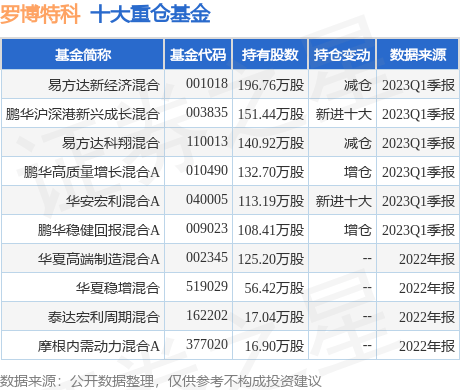Click fund name 鹏华沪深港新兴成长混合
The width and height of the screenshot is (460, 390).
point(83,114)
